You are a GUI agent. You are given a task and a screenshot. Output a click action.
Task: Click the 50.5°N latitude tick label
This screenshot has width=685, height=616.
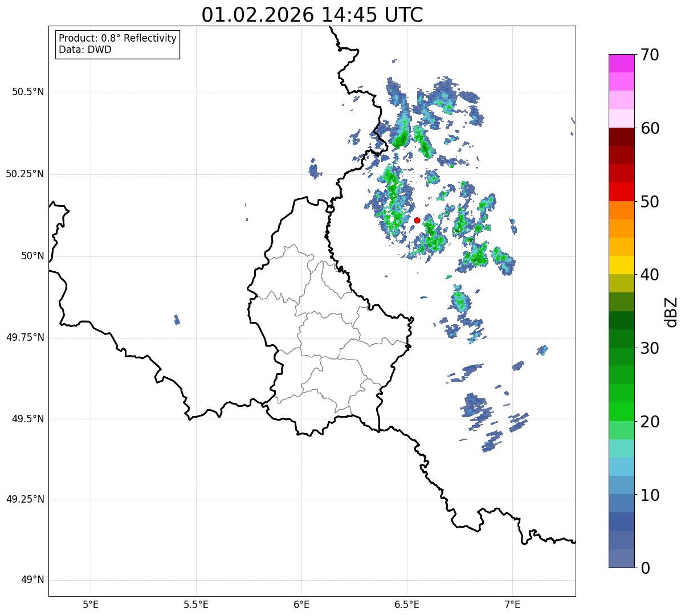point(27,92)
